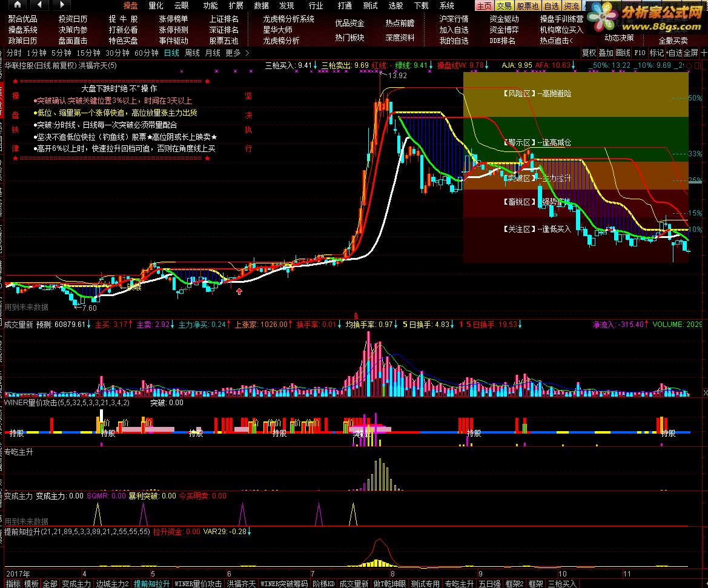Click 加入自选 to add stock

point(454,30)
